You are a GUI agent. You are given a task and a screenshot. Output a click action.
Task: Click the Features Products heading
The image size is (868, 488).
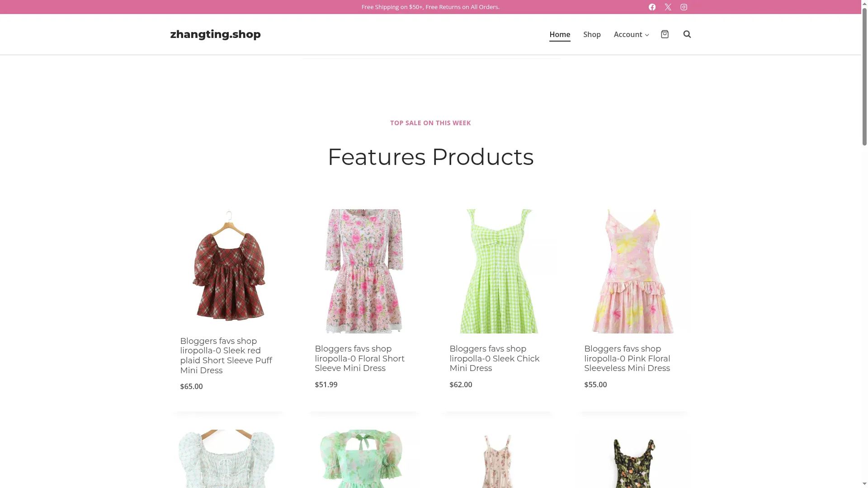click(430, 157)
